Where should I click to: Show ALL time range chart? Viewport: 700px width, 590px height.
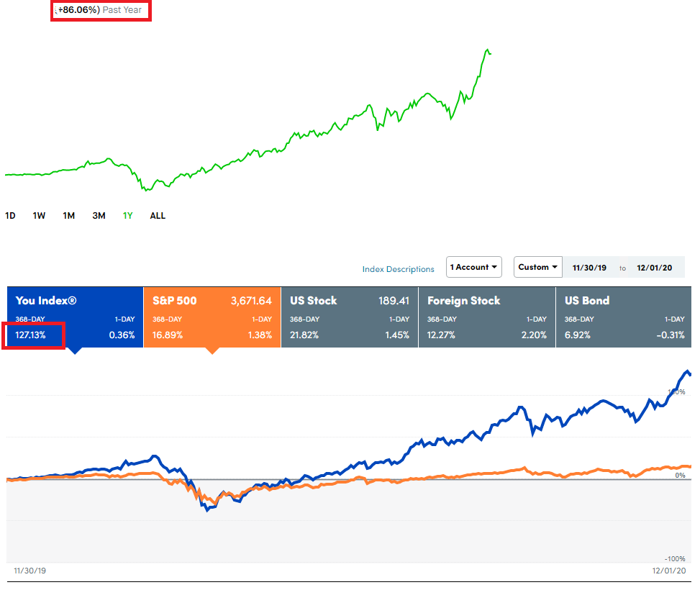point(158,216)
